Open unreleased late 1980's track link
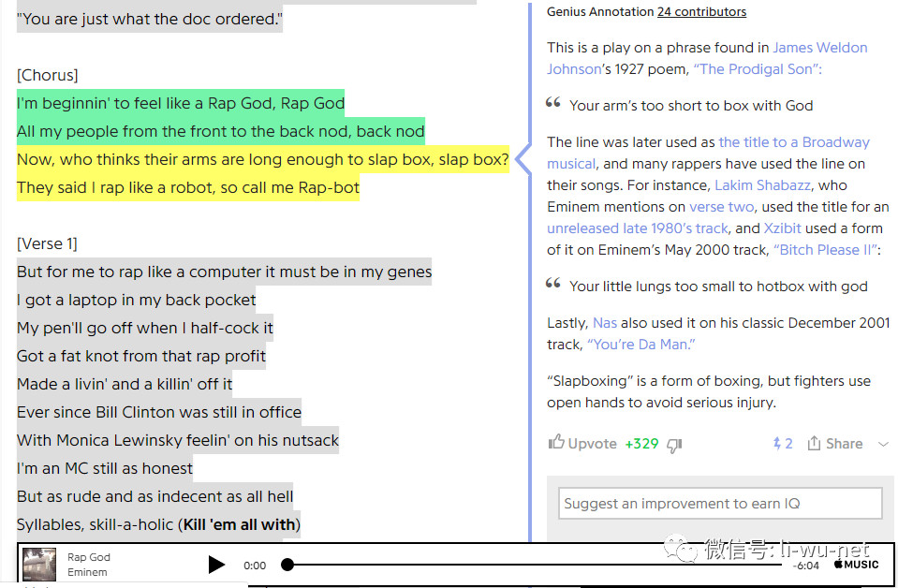 pyautogui.click(x=638, y=228)
